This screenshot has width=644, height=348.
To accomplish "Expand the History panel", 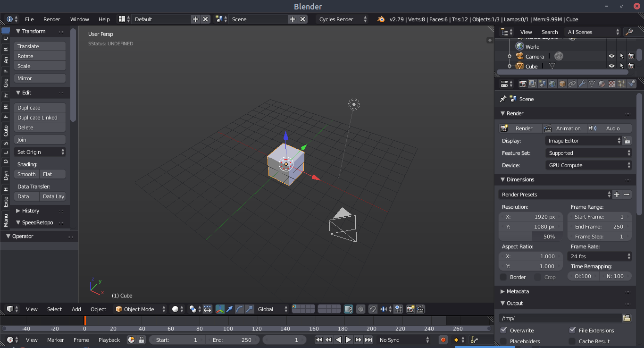I will 31,211.
